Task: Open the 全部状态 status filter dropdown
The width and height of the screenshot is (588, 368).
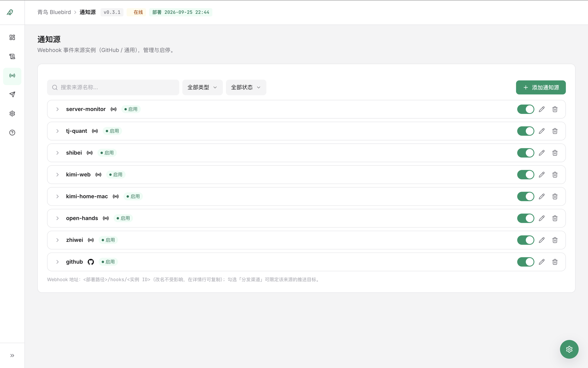Action: coord(246,87)
